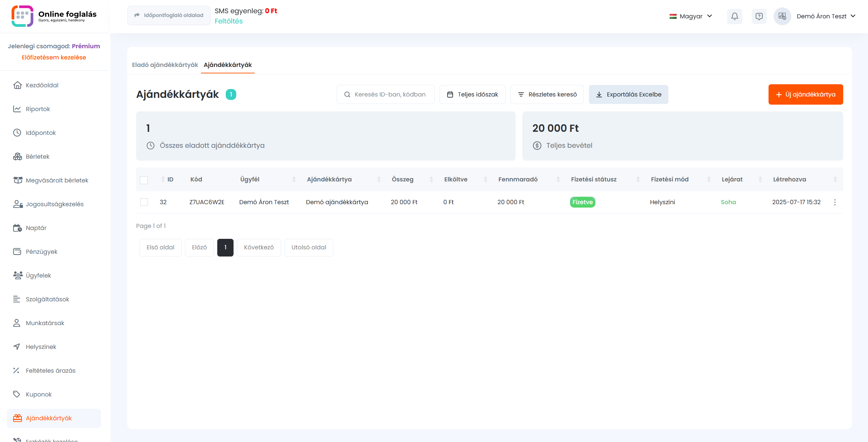
Task: Open the help question icon
Action: 759,16
